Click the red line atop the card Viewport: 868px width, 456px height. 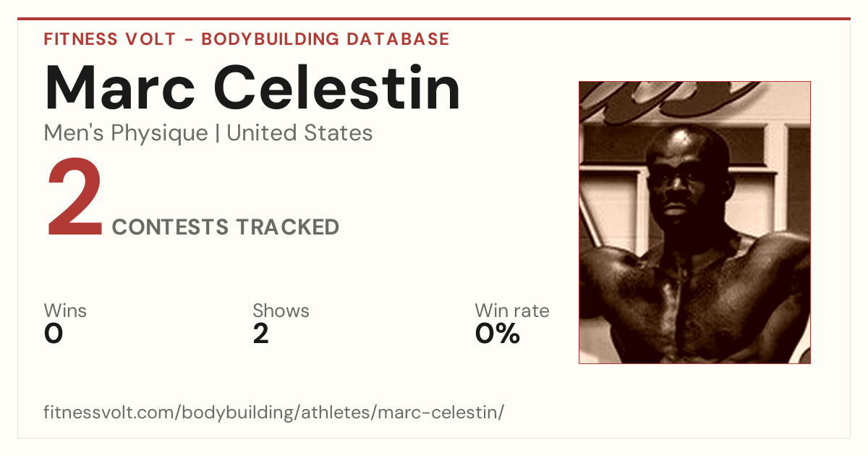click(434, 19)
